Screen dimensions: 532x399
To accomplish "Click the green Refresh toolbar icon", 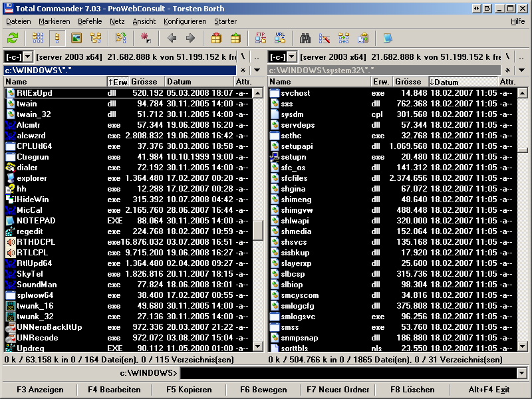I will click(13, 38).
